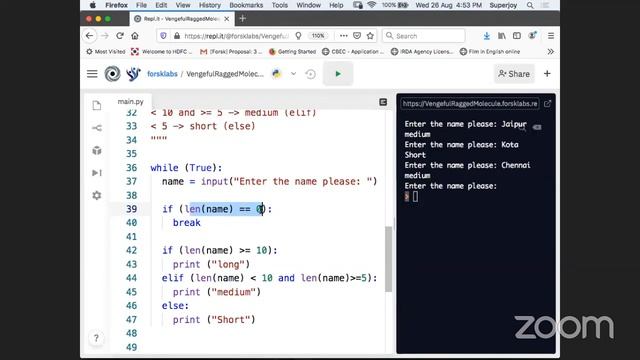Open the Welcome to HDFC bookmark
Image resolution: width=640 pixels, height=360 pixels.
(161, 52)
